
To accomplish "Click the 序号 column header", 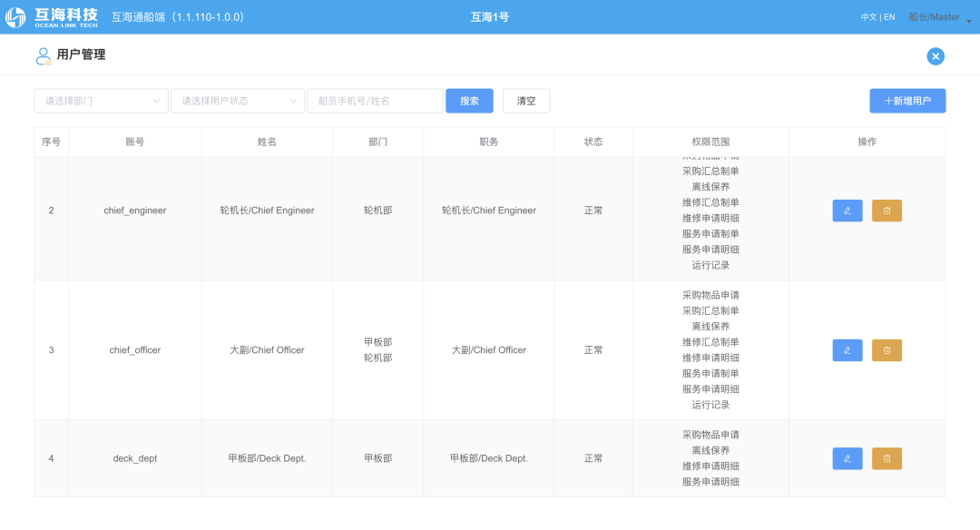I will [51, 142].
